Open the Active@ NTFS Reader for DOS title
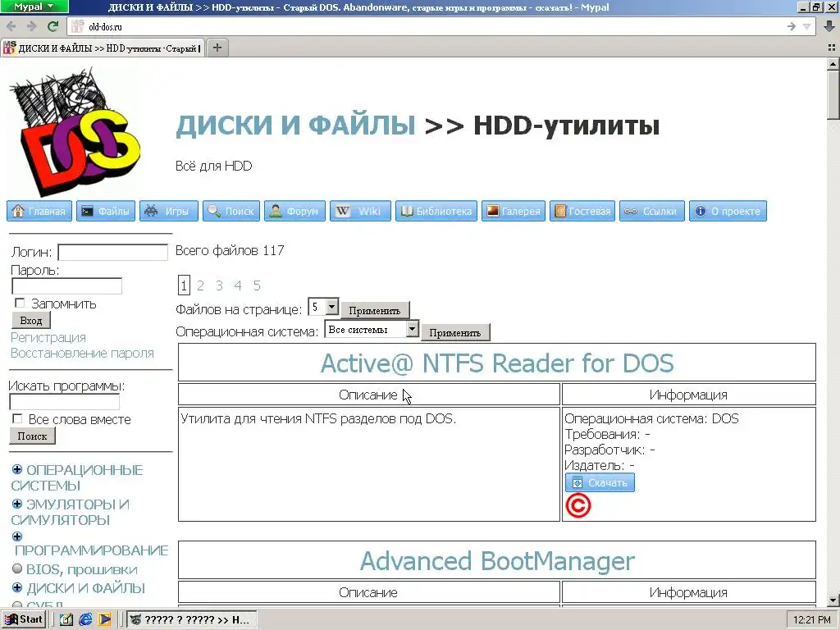 click(496, 363)
